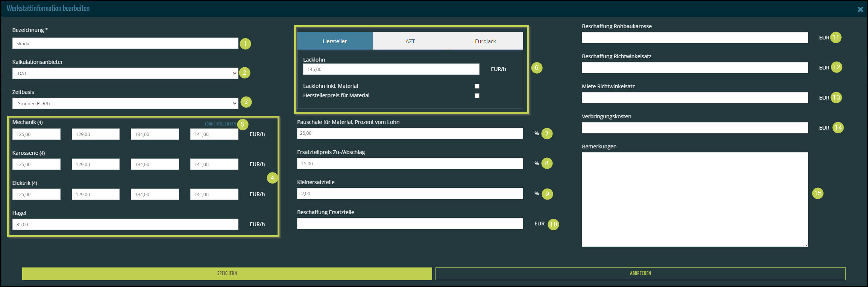Click the numbered marker 6 beside Lacklohn panel

tap(537, 68)
